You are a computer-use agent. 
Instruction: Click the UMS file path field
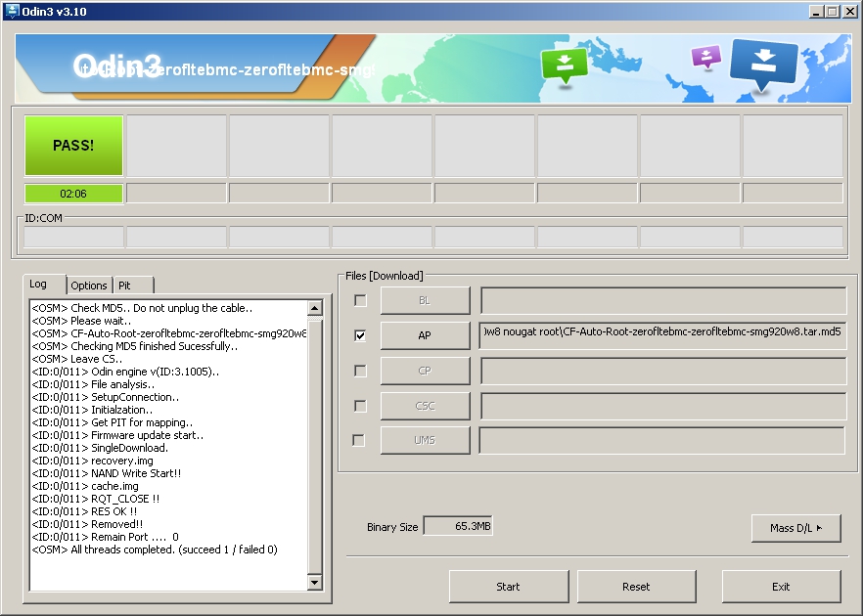pyautogui.click(x=661, y=440)
